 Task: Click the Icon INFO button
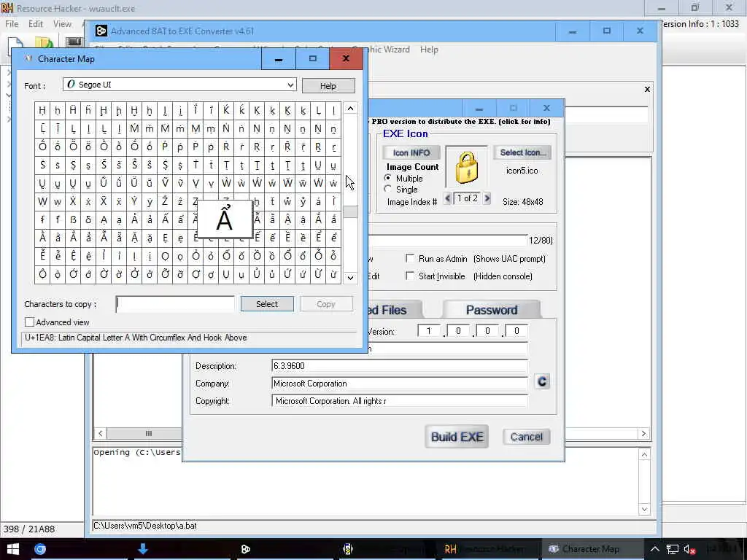[411, 153]
